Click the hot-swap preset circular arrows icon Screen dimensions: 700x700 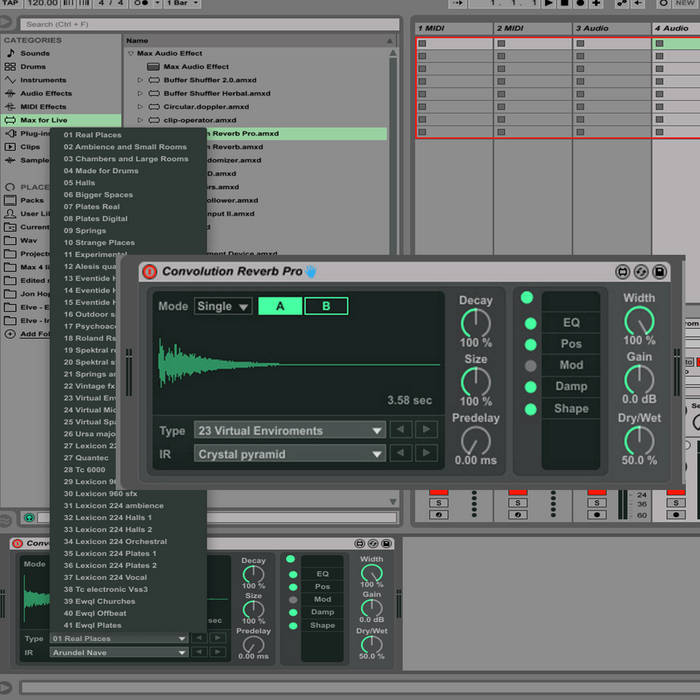coord(641,271)
